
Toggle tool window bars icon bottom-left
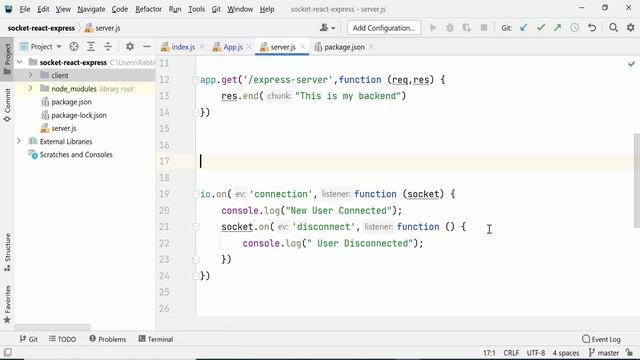pos(7,352)
